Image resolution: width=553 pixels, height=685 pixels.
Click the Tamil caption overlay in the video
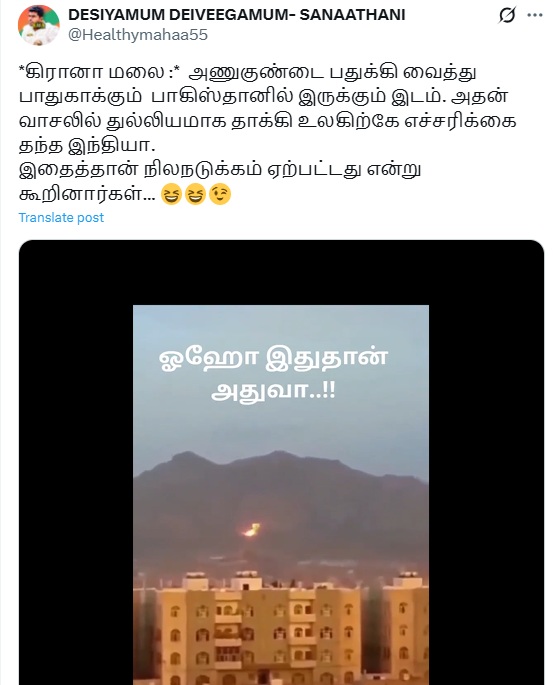[273, 374]
